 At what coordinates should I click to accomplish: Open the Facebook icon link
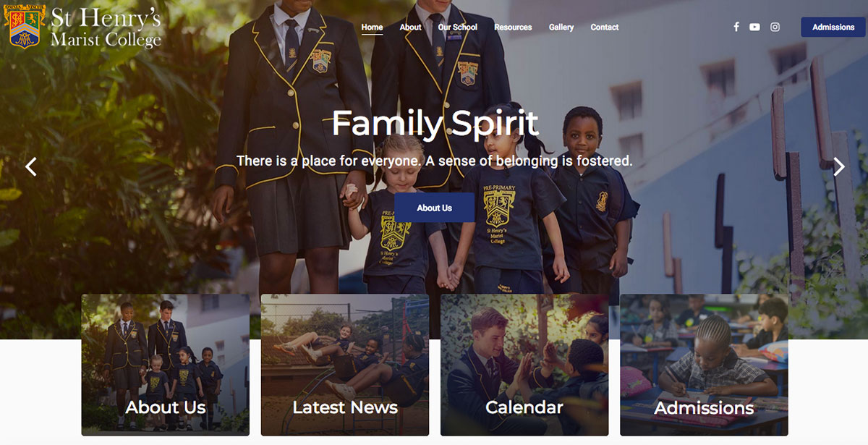(736, 27)
